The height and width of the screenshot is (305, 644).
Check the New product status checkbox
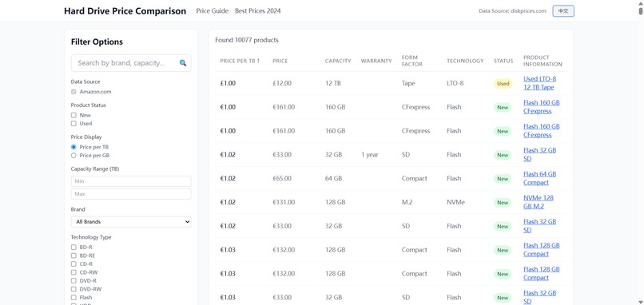coord(74,115)
